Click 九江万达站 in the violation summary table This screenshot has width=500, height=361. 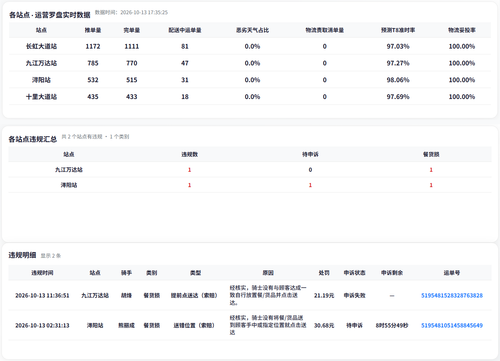(69, 170)
